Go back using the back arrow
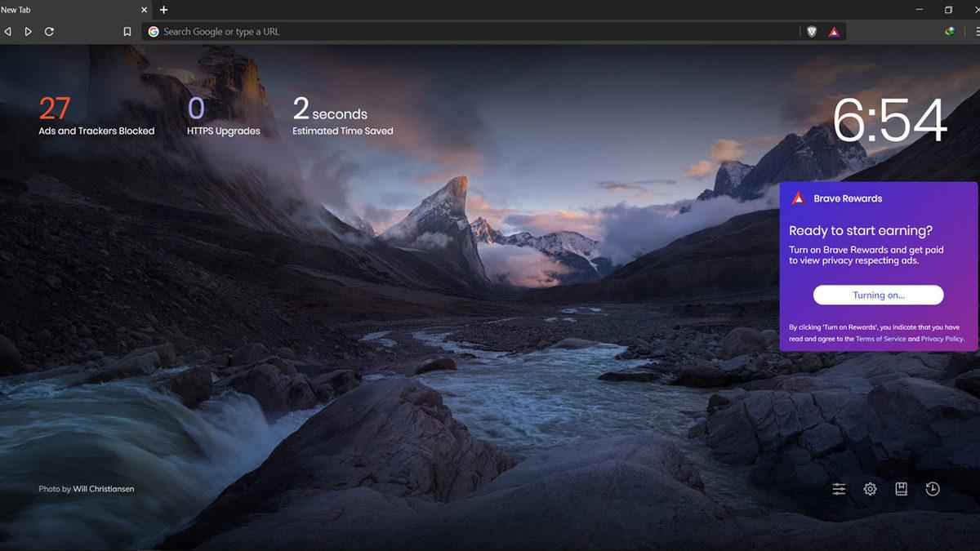This screenshot has height=551, width=980. tap(8, 32)
